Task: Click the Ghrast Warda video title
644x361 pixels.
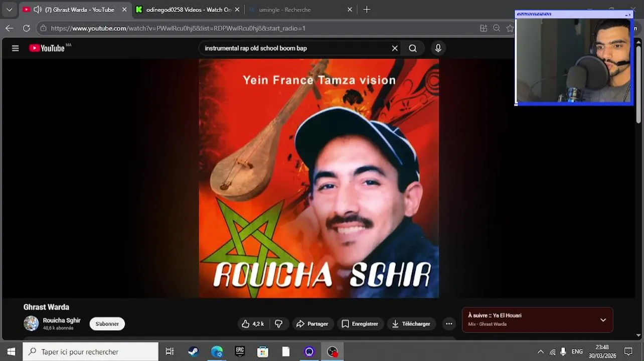Action: coord(46,307)
